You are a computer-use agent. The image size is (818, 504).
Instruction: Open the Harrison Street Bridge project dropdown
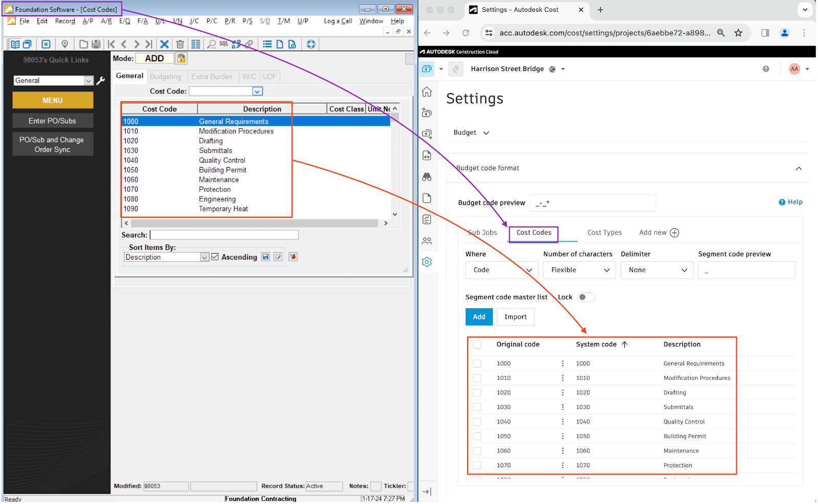coord(563,69)
